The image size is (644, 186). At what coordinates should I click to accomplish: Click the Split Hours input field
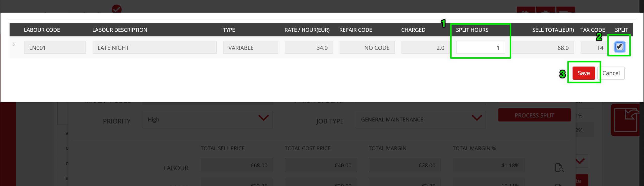(x=481, y=48)
